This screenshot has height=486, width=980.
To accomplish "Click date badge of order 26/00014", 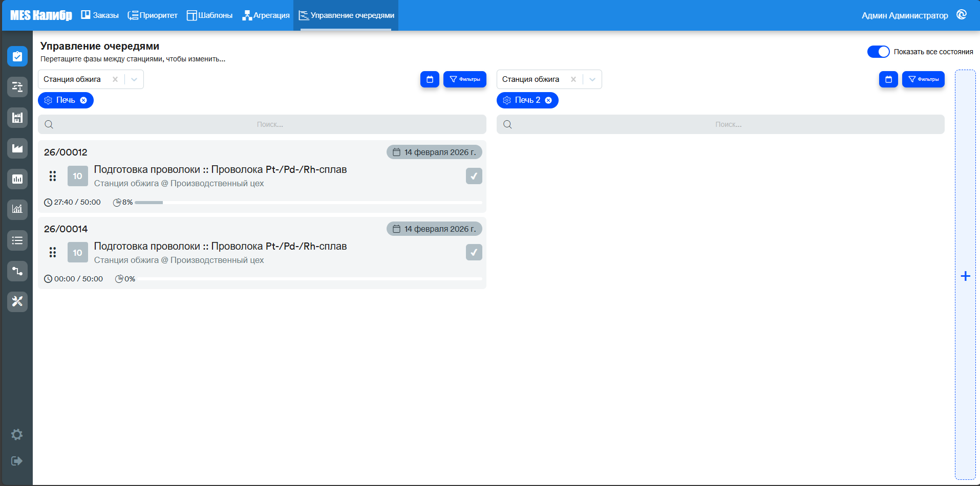I will coord(434,229).
